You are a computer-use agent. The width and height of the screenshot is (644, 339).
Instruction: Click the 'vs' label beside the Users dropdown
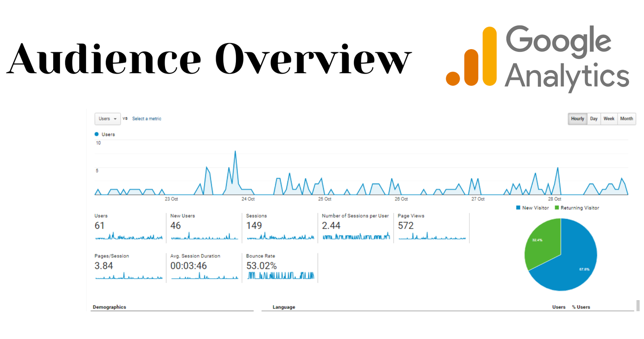tap(125, 118)
